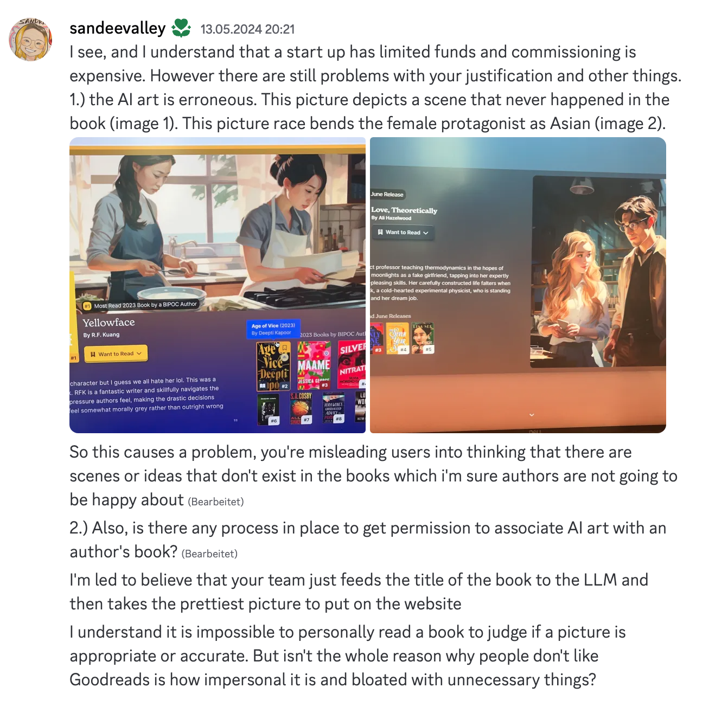Click the #1 rank badge icon
Viewport: 728px width, 707px height.
coord(87,306)
